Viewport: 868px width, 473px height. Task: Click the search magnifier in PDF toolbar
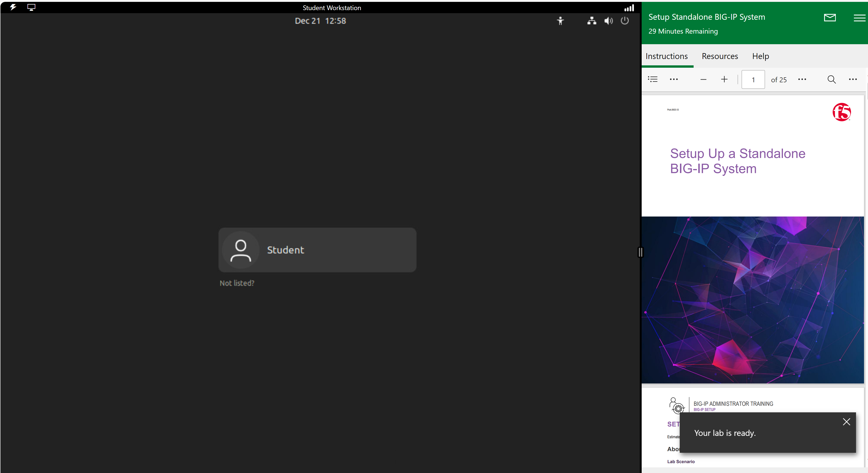[831, 79]
